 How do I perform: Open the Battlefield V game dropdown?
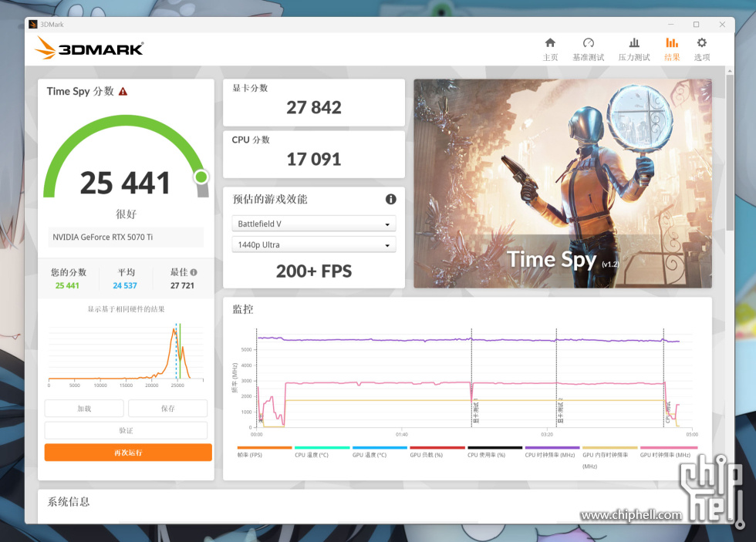(314, 224)
